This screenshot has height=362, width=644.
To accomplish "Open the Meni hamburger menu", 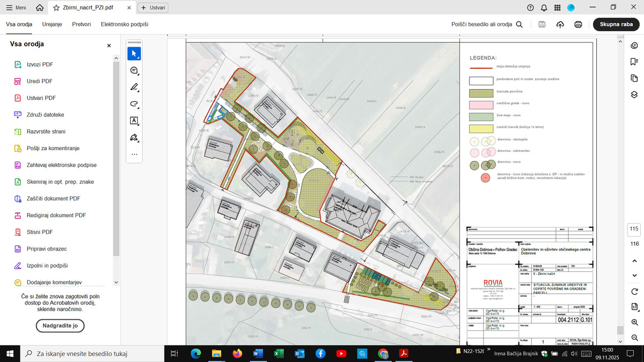I will click(15, 8).
